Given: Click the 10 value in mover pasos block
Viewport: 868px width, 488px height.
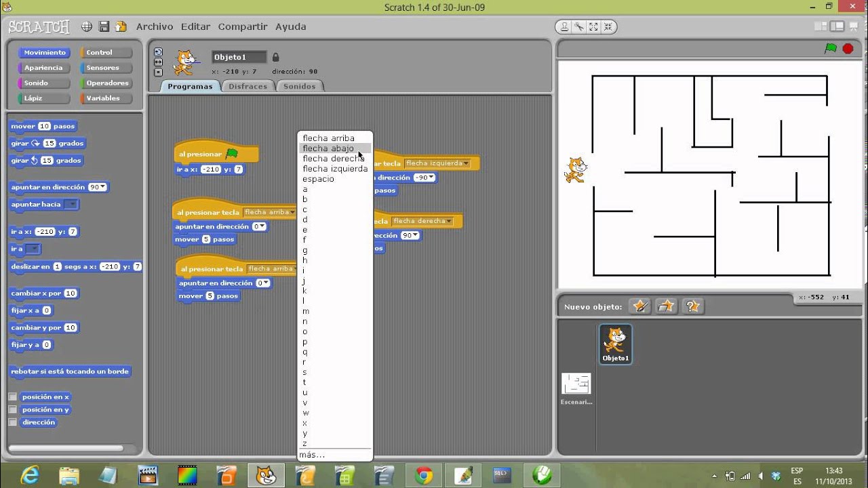Looking at the screenshot, I should (x=45, y=126).
